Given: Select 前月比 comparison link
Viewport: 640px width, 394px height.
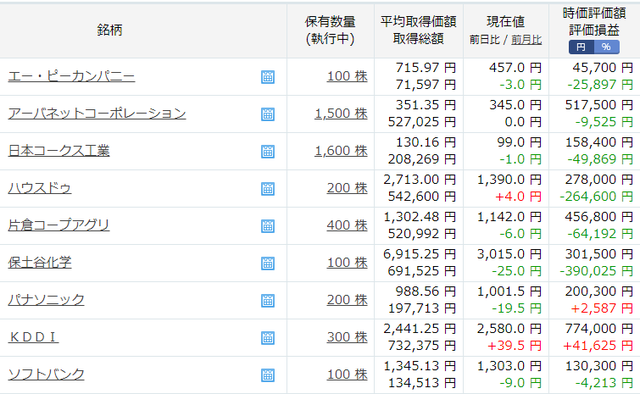Looking at the screenshot, I should point(527,40).
